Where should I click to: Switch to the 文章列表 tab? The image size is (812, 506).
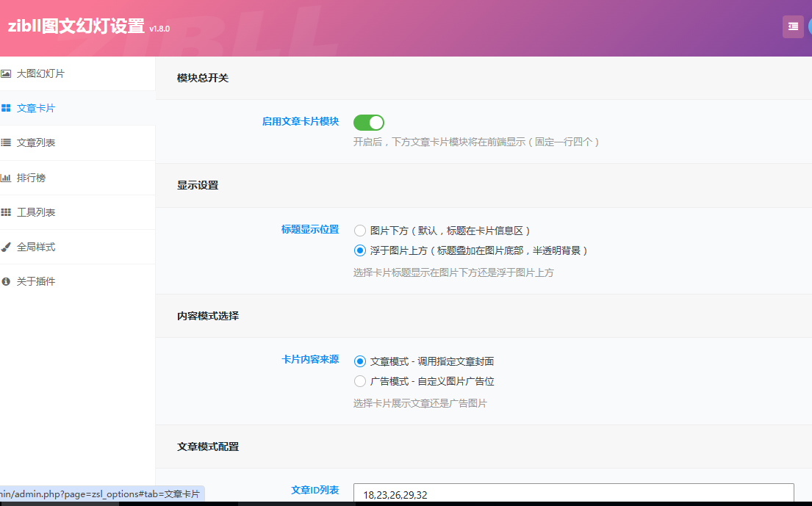78,142
